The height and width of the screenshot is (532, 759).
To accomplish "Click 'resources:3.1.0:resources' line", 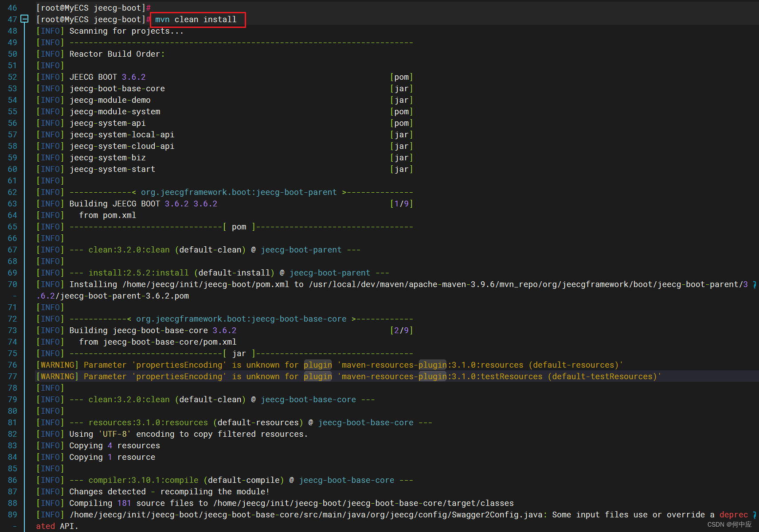I will (x=148, y=423).
